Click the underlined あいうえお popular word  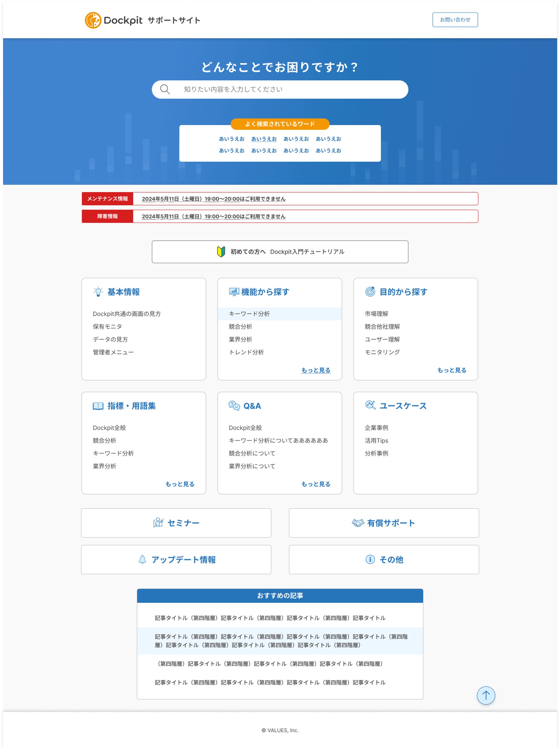tap(264, 139)
